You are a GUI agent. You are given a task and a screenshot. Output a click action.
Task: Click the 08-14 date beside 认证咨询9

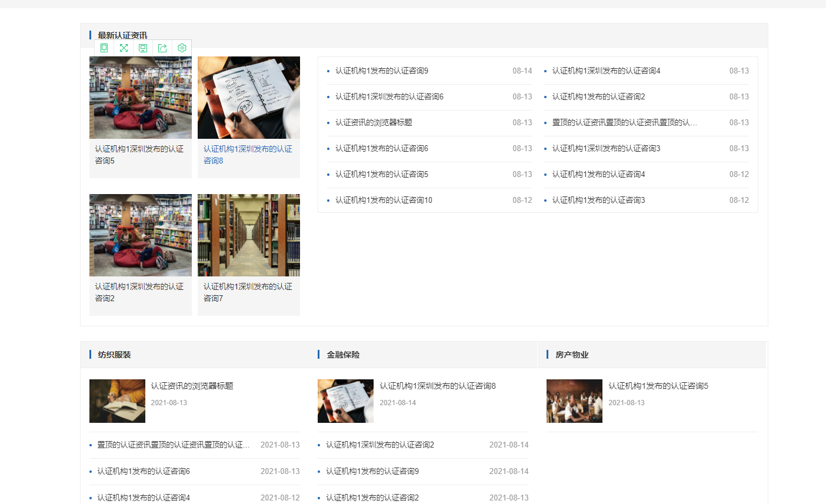pyautogui.click(x=522, y=71)
